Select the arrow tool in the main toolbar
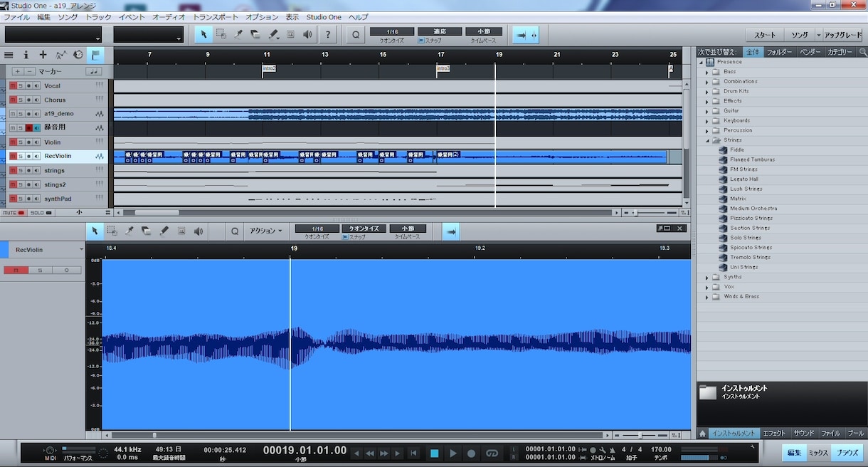 [204, 34]
